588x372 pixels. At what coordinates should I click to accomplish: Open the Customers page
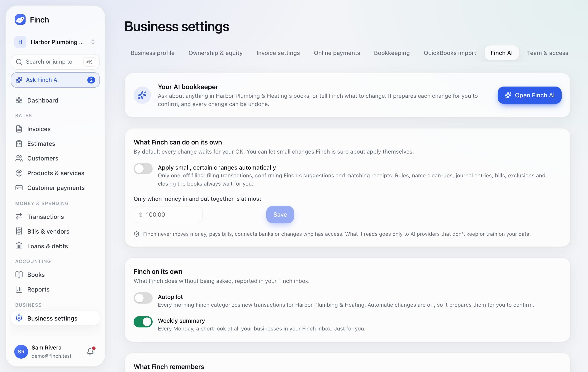click(x=55, y=158)
